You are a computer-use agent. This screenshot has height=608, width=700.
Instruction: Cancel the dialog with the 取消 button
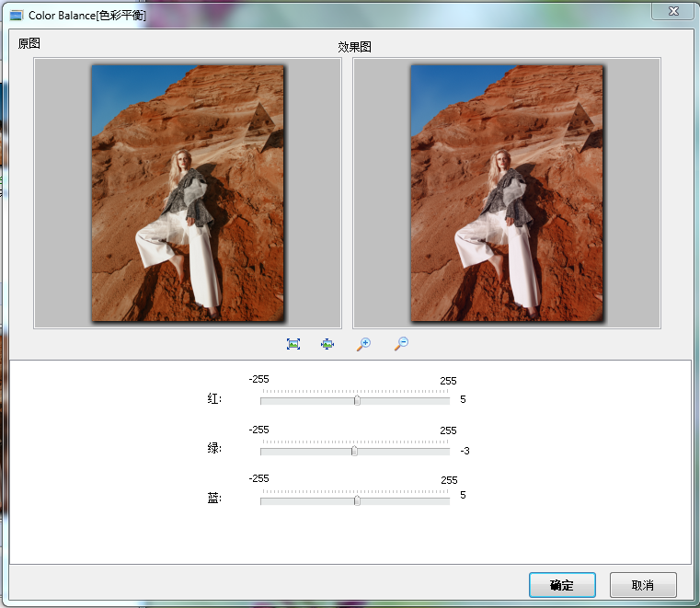tap(643, 585)
